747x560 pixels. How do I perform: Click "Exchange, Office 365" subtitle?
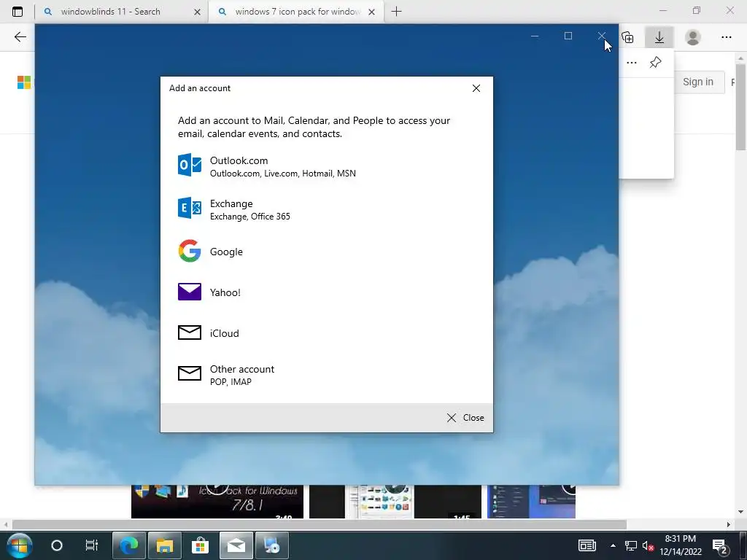pos(249,217)
